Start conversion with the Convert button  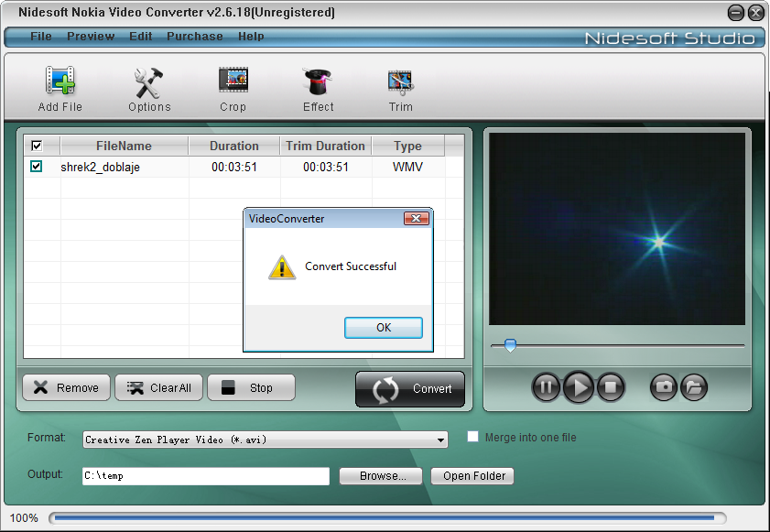coord(410,389)
